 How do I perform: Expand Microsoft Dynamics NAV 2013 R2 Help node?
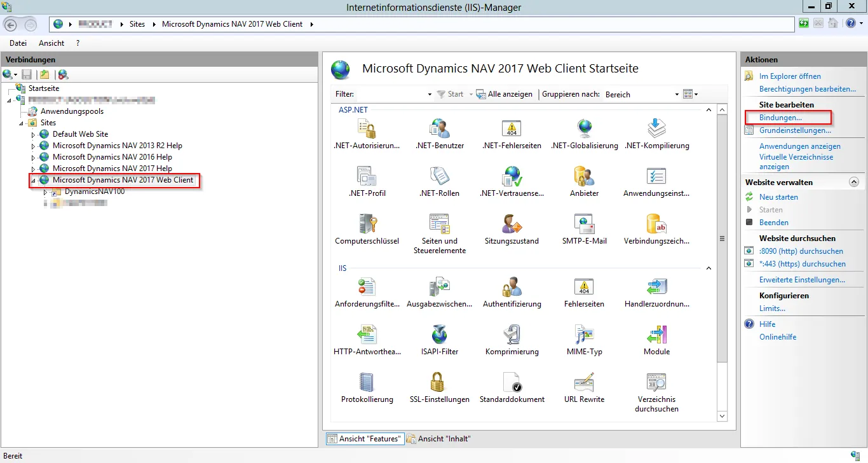click(x=34, y=146)
